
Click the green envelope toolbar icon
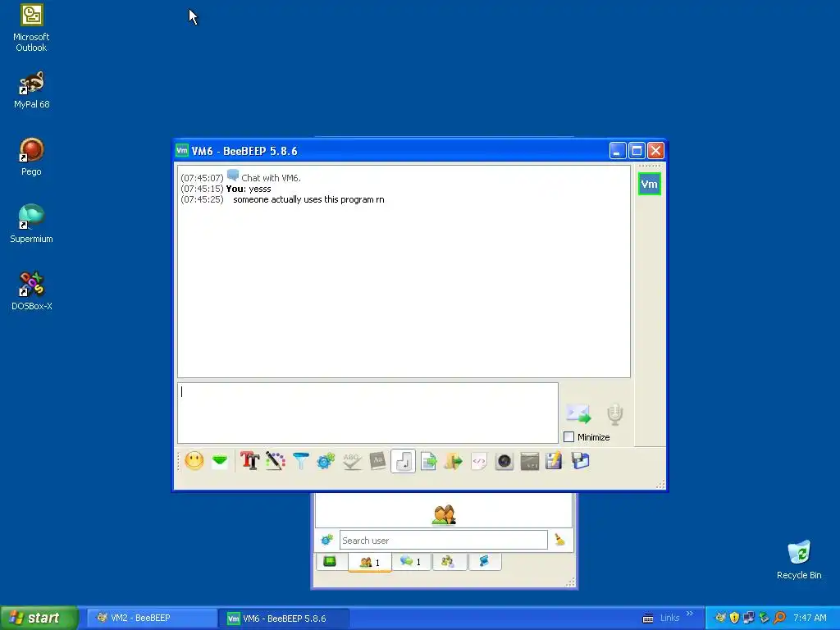click(220, 461)
